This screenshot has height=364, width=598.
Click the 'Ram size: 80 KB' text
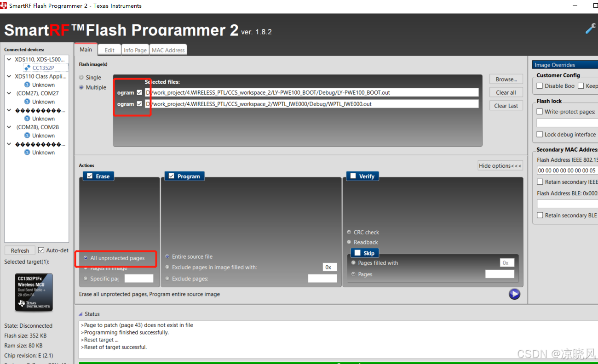coord(23,346)
